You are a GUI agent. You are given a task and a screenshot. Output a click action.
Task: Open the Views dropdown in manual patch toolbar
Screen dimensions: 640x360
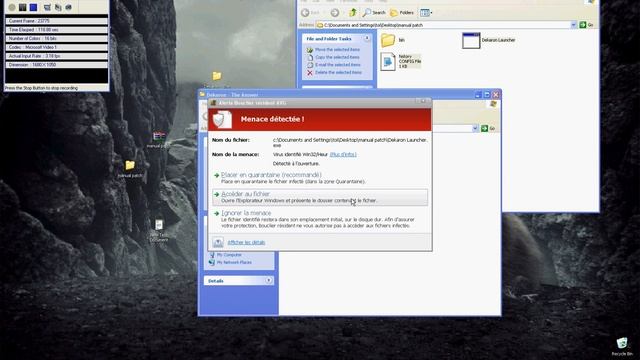[x=426, y=13]
